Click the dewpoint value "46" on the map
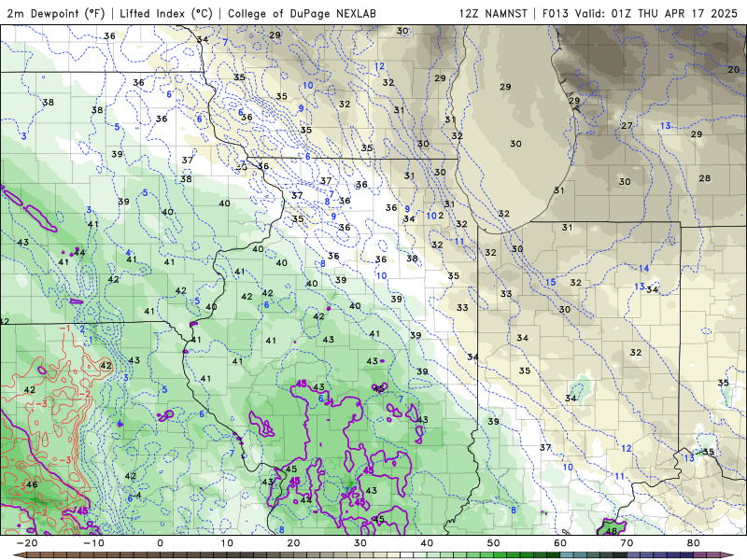Screen dimensions: 747x560 32,484
